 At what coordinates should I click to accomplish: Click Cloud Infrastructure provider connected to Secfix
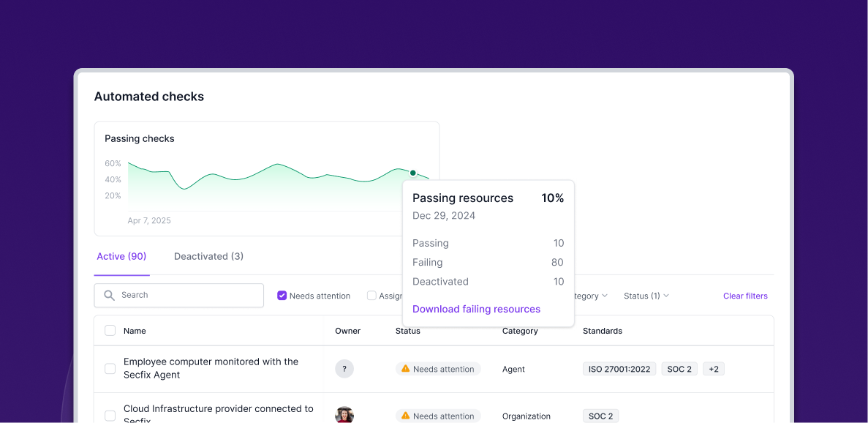click(218, 415)
